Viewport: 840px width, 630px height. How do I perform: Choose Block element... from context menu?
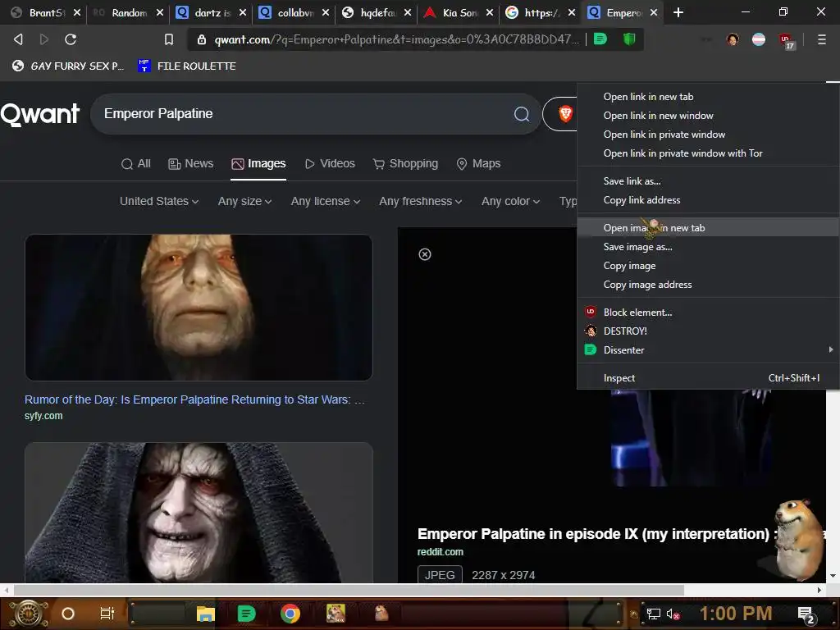[708, 313]
